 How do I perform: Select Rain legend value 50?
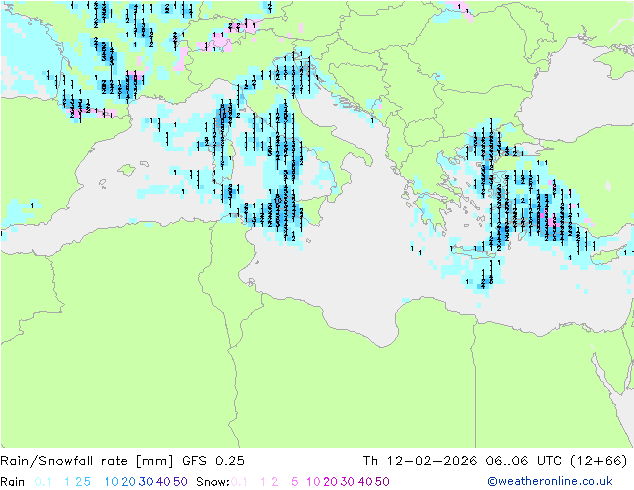point(180,482)
